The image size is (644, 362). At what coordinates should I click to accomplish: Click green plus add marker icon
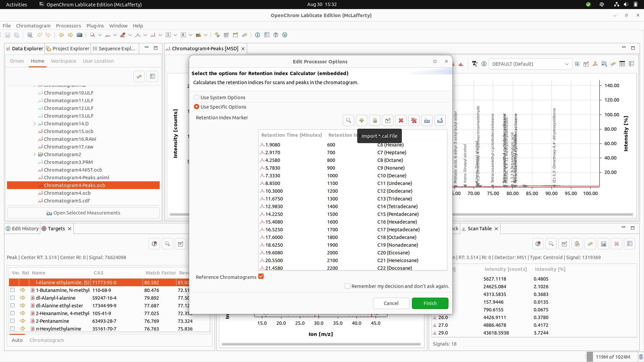coord(362,120)
